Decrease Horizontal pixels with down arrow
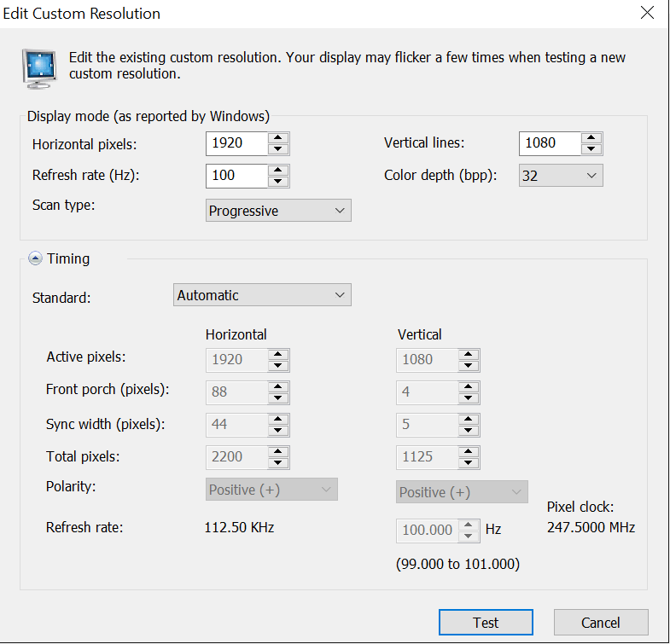This screenshot has height=644, width=670. click(x=278, y=148)
